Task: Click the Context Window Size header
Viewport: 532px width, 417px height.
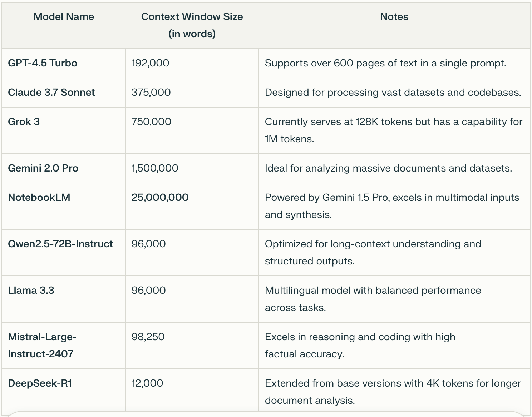Action: pos(192,16)
